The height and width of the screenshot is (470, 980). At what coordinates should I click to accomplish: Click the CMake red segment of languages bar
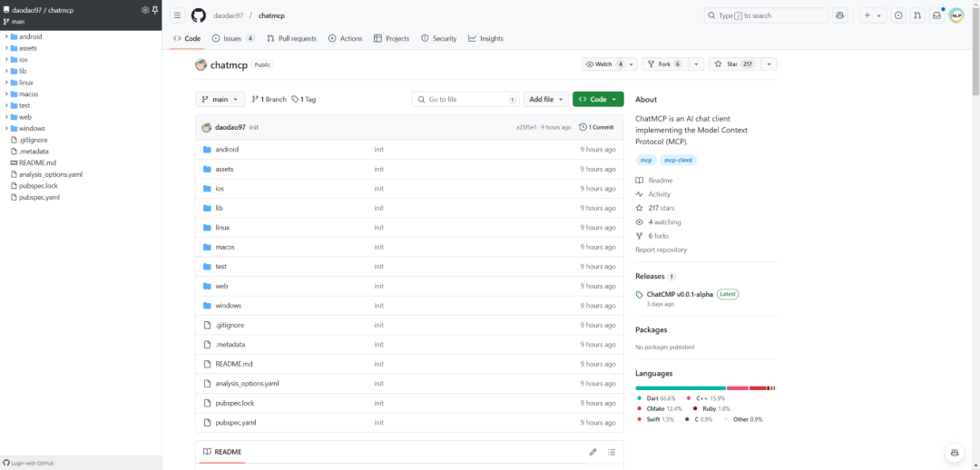758,388
